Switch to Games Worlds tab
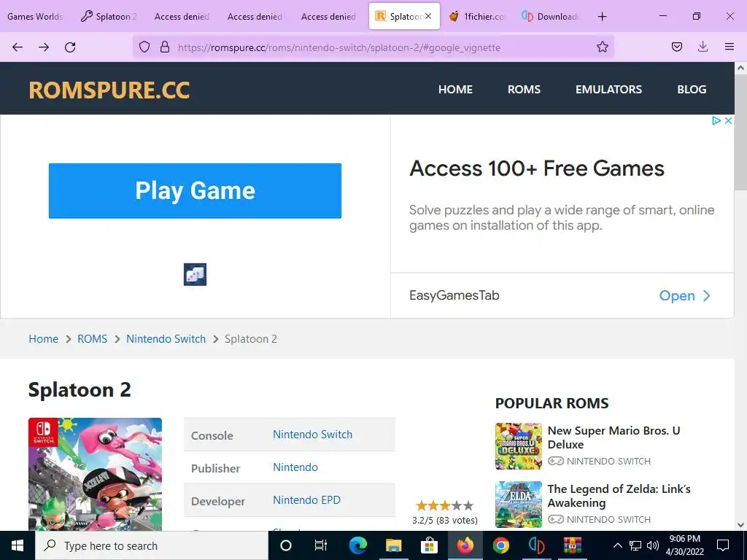This screenshot has height=560, width=747. coord(35,17)
